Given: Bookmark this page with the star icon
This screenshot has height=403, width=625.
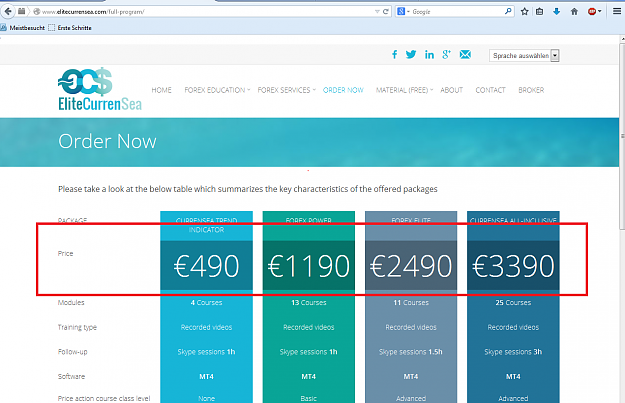Looking at the screenshot, I should tap(525, 12).
